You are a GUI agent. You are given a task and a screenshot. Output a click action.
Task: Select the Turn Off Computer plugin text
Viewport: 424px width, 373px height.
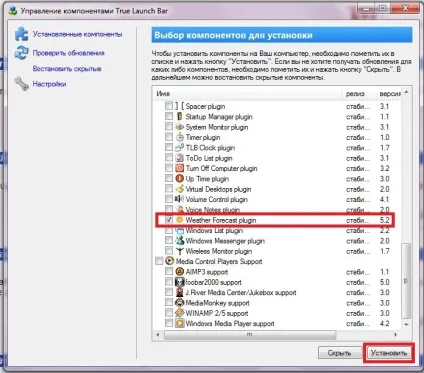coord(221,168)
